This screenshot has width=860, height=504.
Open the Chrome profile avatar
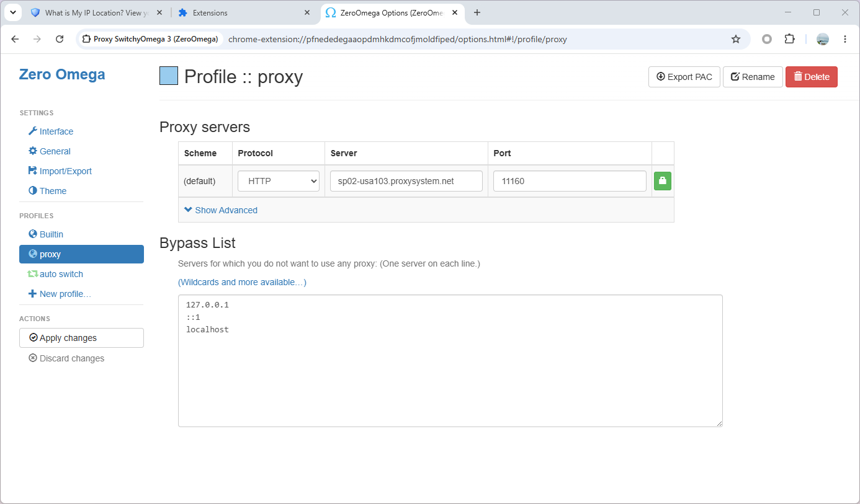(823, 39)
